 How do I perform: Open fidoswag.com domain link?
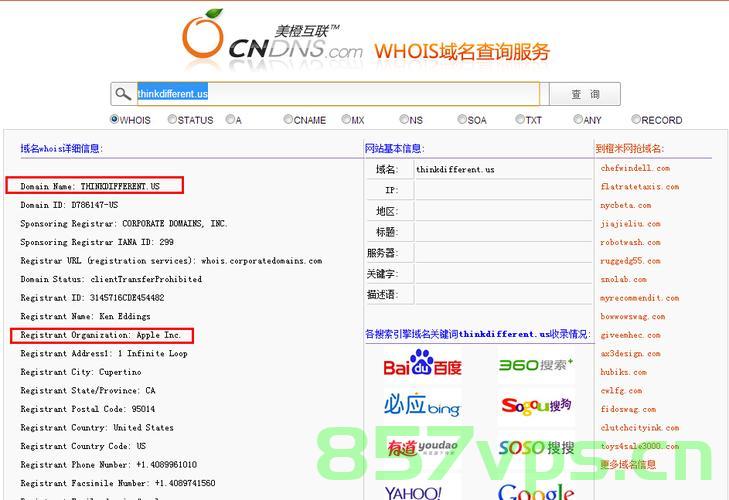pos(628,409)
